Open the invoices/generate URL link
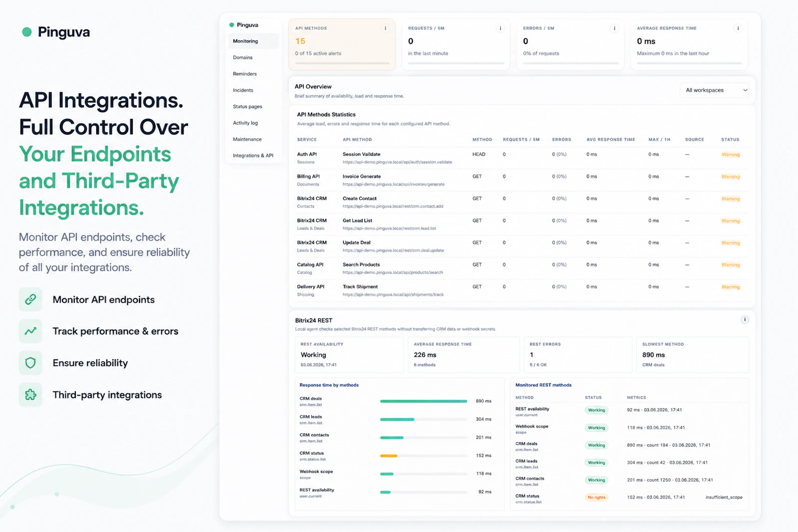Image resolution: width=798 pixels, height=532 pixels. coord(394,184)
